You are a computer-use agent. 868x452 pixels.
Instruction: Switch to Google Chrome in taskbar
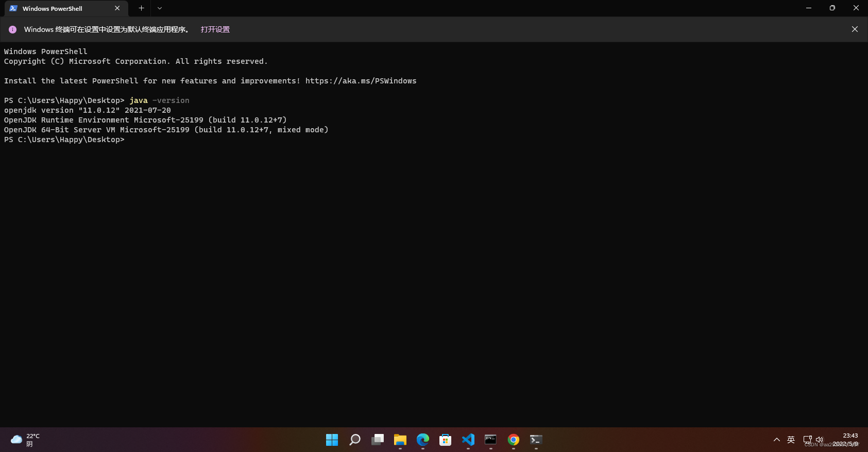point(514,440)
